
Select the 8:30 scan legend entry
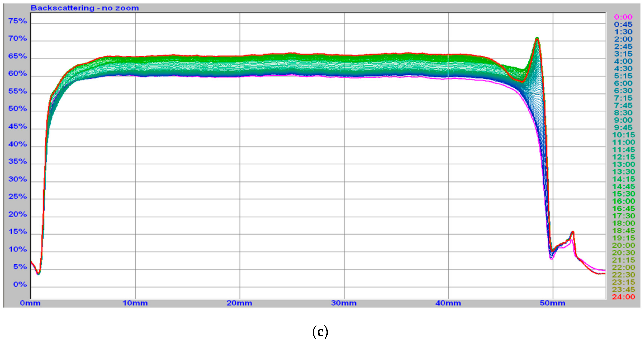pos(623,113)
